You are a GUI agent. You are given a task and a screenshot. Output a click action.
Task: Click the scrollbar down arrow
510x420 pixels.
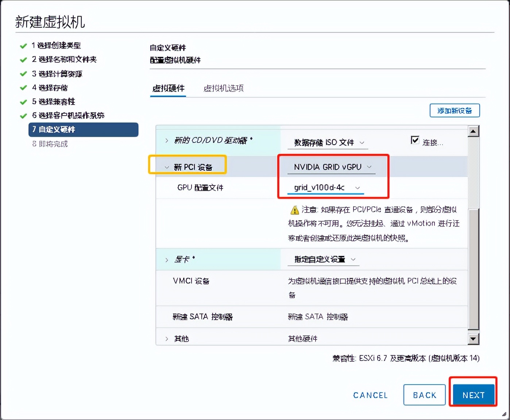[x=473, y=339]
